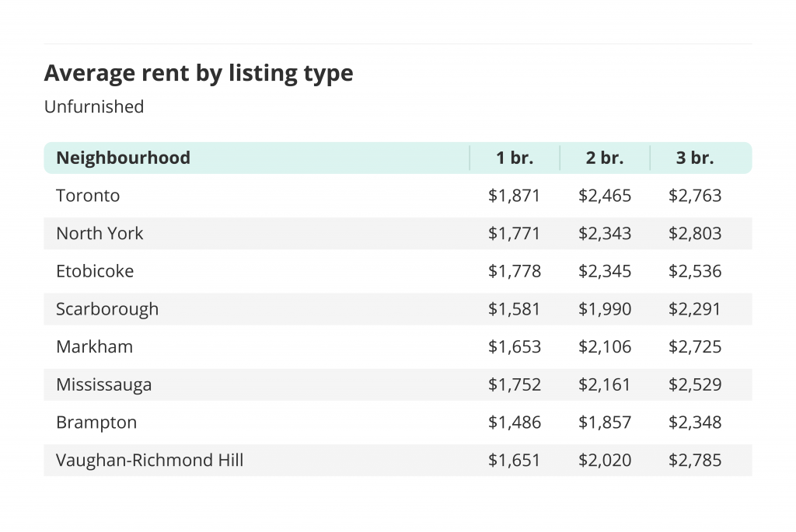The width and height of the screenshot is (796, 532).
Task: Click the Neighbourhood column header
Action: (123, 158)
